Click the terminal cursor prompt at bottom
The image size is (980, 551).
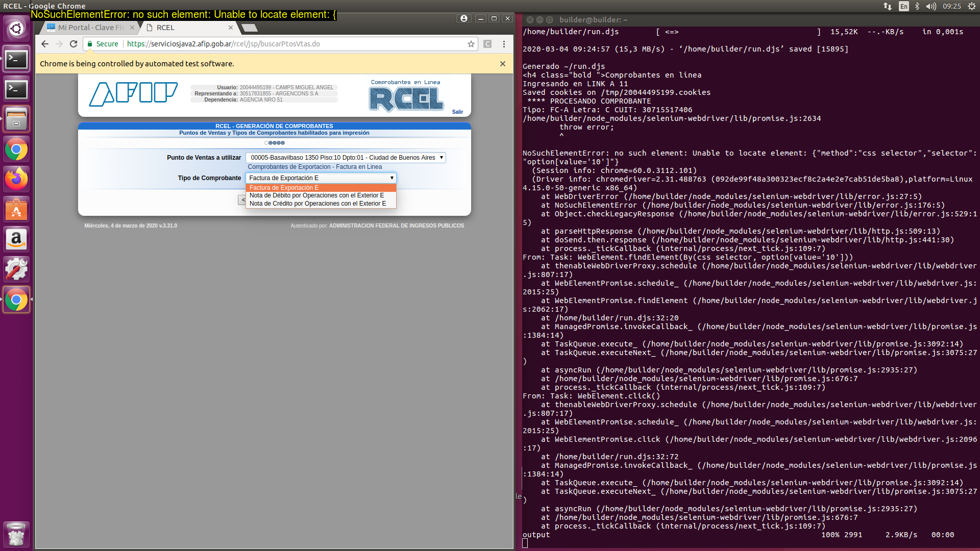coord(525,543)
